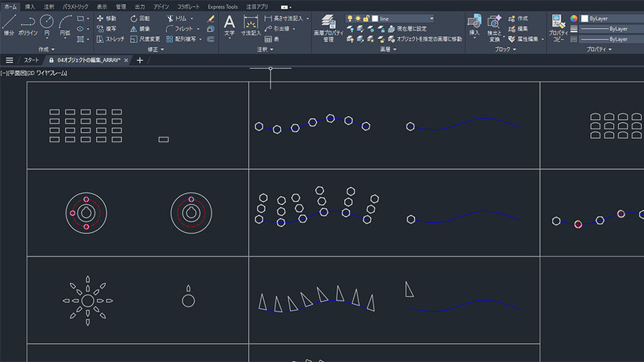644x362 pixels.
Task: Close the 04オブジェクトの編集_ARRAY tab
Action: pos(126,60)
